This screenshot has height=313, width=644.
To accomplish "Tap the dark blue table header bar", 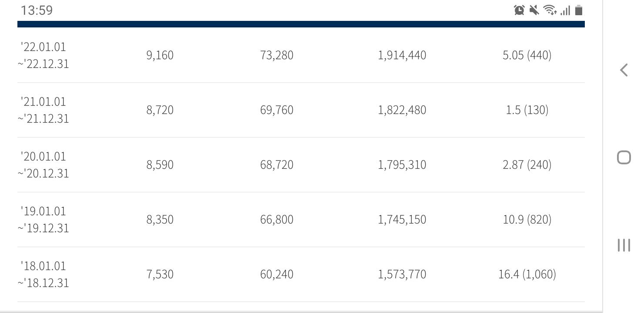I will [301, 24].
